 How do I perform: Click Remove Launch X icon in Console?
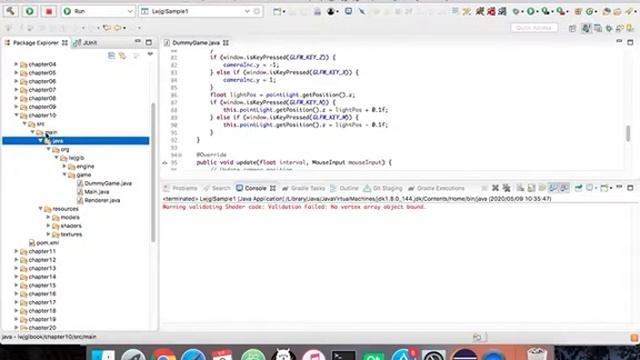pyautogui.click(x=495, y=188)
